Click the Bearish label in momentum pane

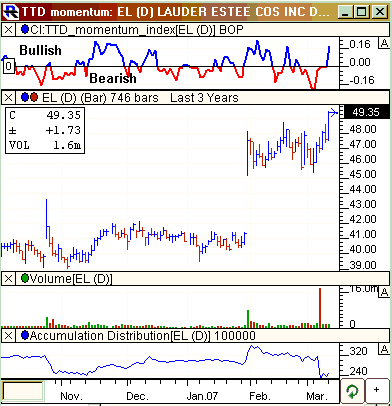point(113,78)
